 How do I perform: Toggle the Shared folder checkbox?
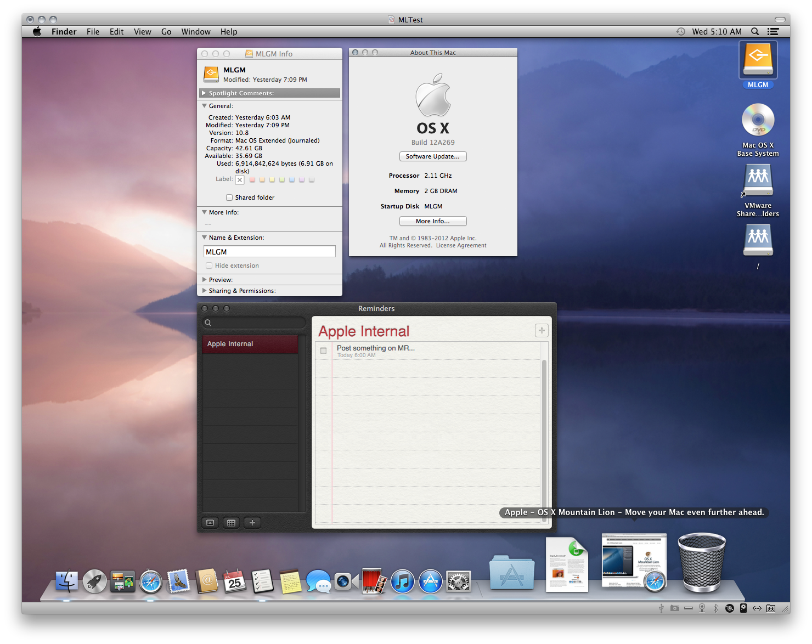229,197
